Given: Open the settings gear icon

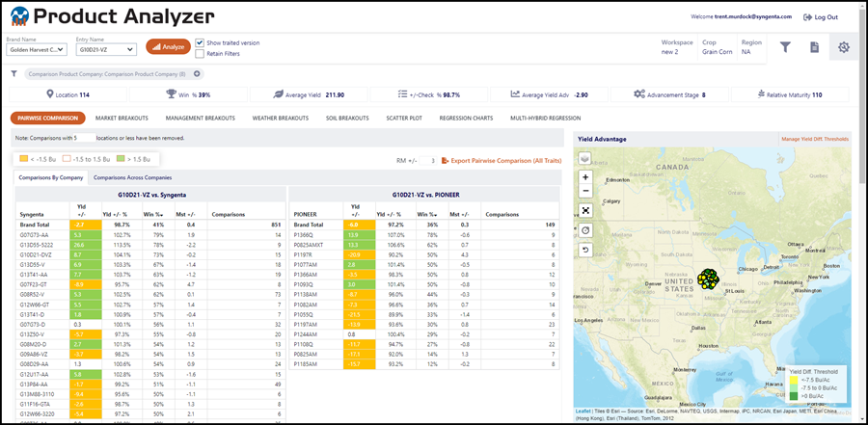Looking at the screenshot, I should (844, 47).
